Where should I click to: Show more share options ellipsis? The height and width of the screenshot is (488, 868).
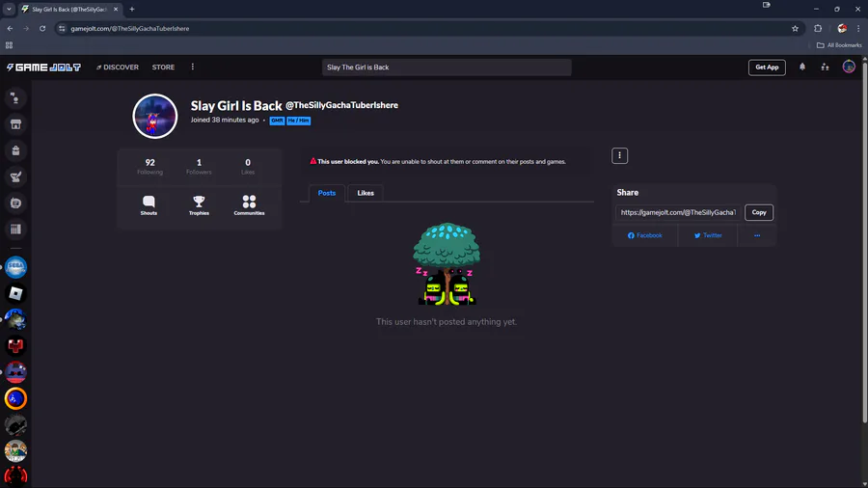(x=757, y=235)
